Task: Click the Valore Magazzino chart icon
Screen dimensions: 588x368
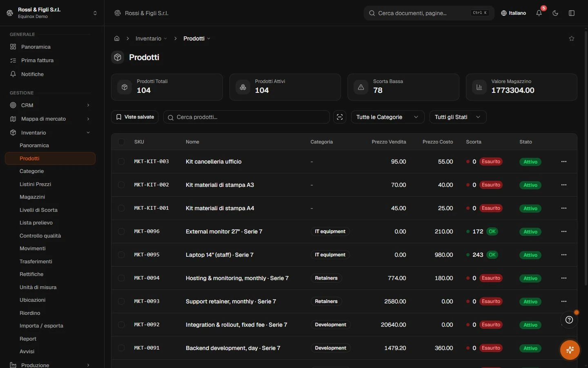Action: pyautogui.click(x=479, y=87)
